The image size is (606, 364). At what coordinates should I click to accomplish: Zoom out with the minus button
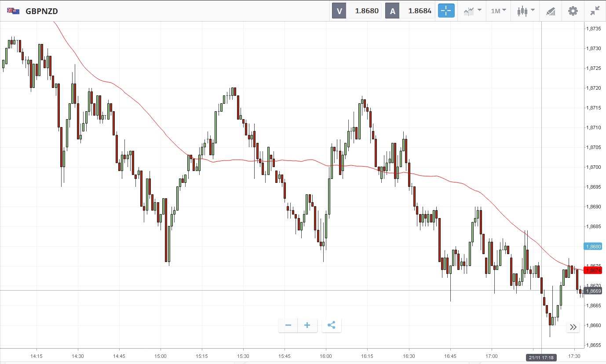288,325
